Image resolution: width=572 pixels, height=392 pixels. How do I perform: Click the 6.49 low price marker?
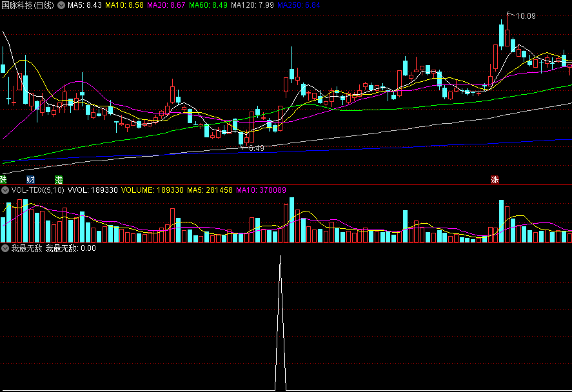(257, 148)
